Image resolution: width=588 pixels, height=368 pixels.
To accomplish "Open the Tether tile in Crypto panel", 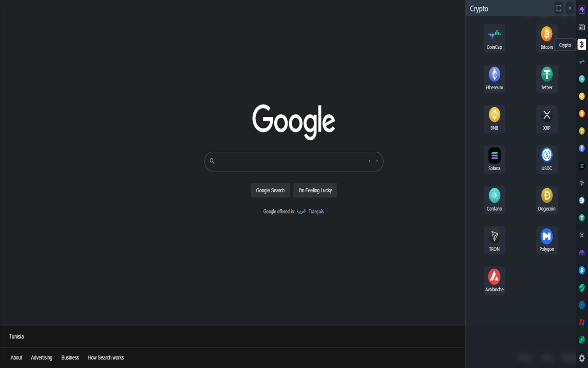I will (x=547, y=79).
